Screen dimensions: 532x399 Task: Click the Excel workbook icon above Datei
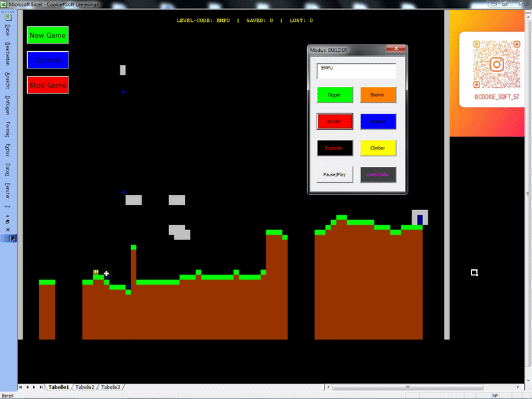(7, 17)
